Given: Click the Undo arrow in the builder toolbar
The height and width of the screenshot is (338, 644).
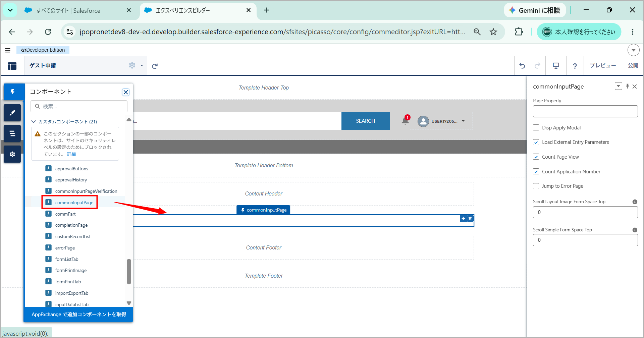Looking at the screenshot, I should click(x=522, y=66).
